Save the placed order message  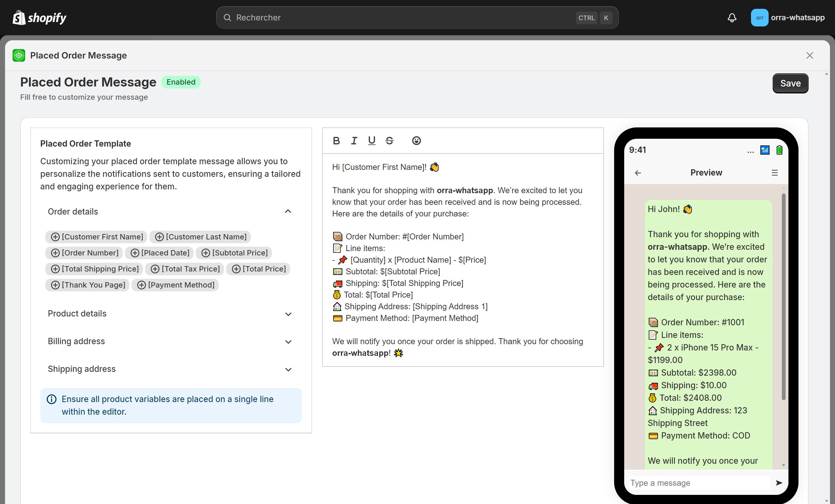point(790,83)
